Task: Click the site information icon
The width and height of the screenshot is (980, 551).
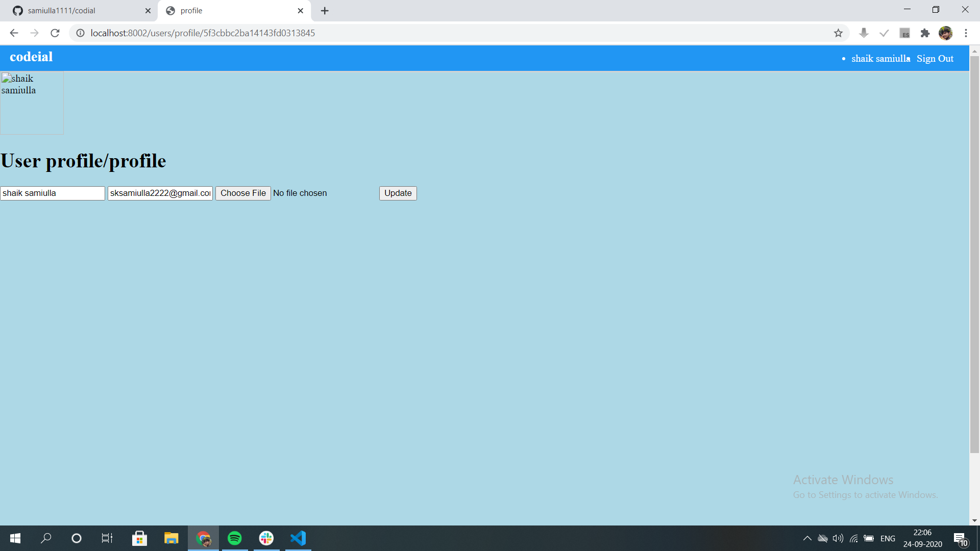Action: (x=80, y=33)
